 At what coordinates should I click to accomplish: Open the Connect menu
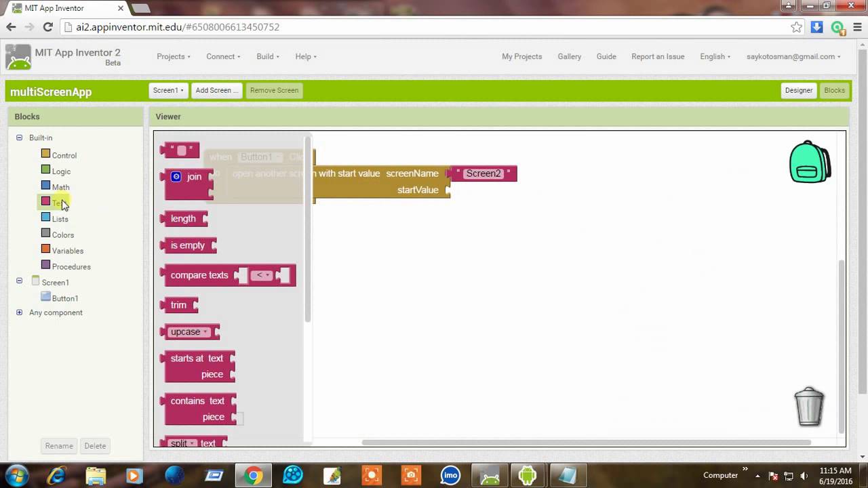pyautogui.click(x=224, y=56)
